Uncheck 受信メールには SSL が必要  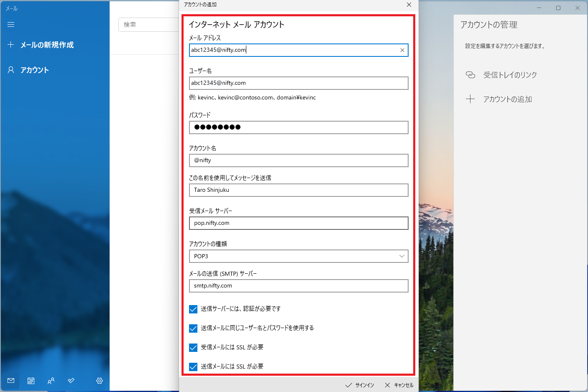(193, 347)
